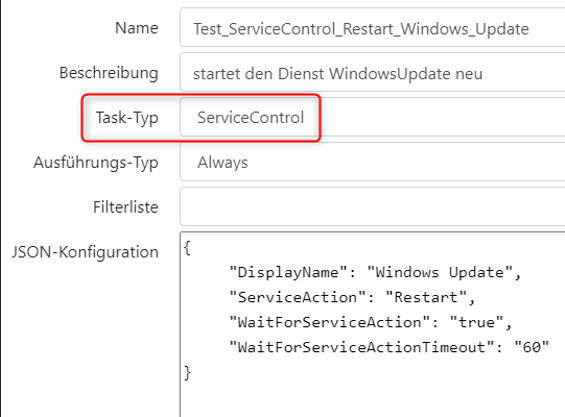
Task: Place cursor after the closing JSON brace
Action: [192, 373]
